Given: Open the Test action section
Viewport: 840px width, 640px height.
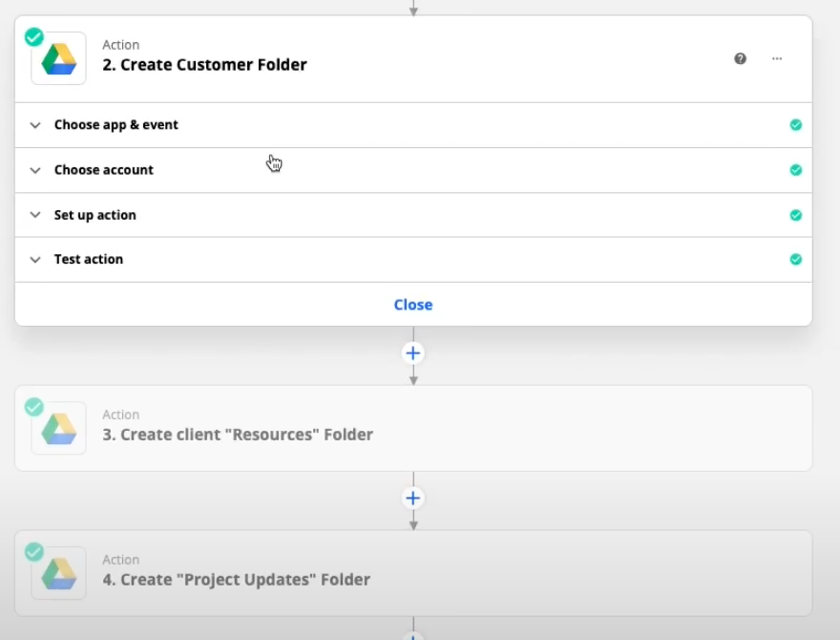Looking at the screenshot, I should tap(89, 259).
